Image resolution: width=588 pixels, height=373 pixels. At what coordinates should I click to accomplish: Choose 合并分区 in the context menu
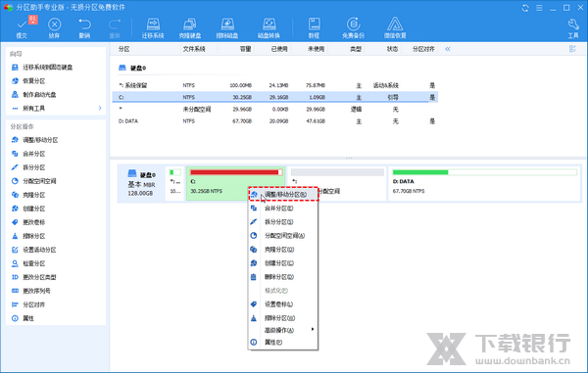(x=283, y=209)
